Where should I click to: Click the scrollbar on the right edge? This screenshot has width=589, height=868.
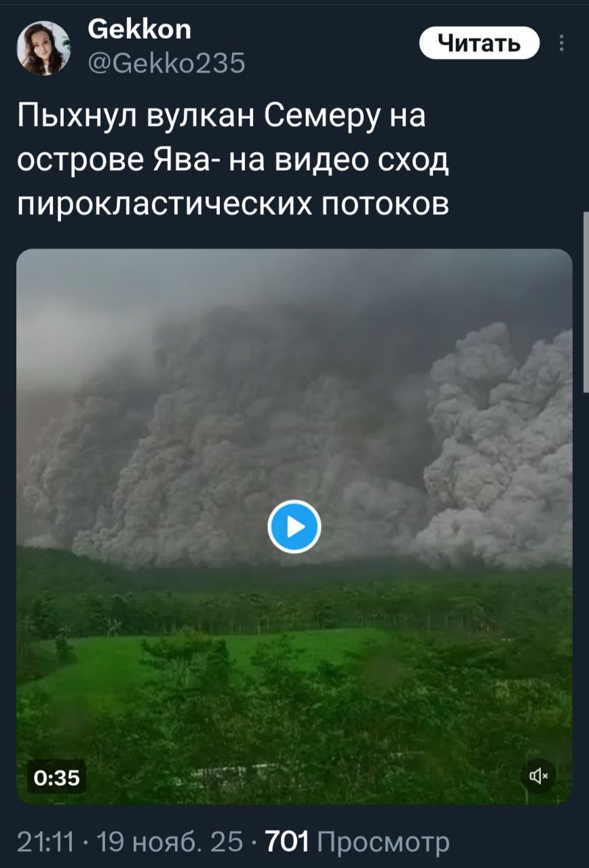(x=586, y=302)
